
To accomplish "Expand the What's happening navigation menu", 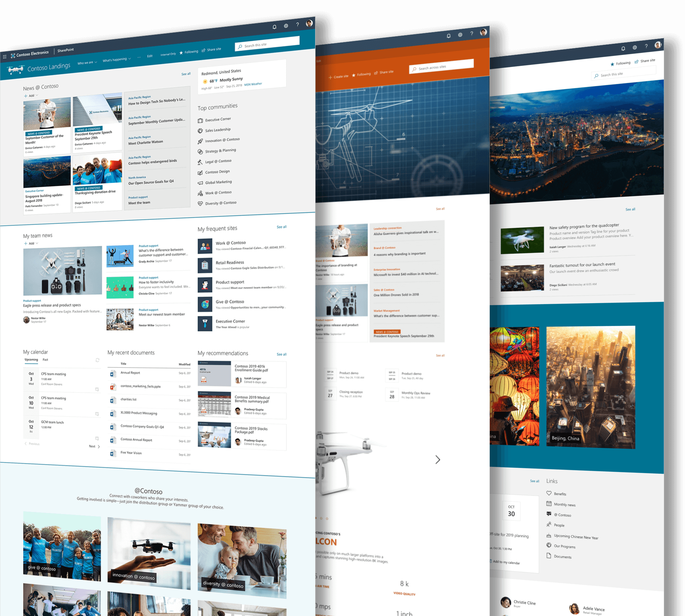I will pos(118,58).
